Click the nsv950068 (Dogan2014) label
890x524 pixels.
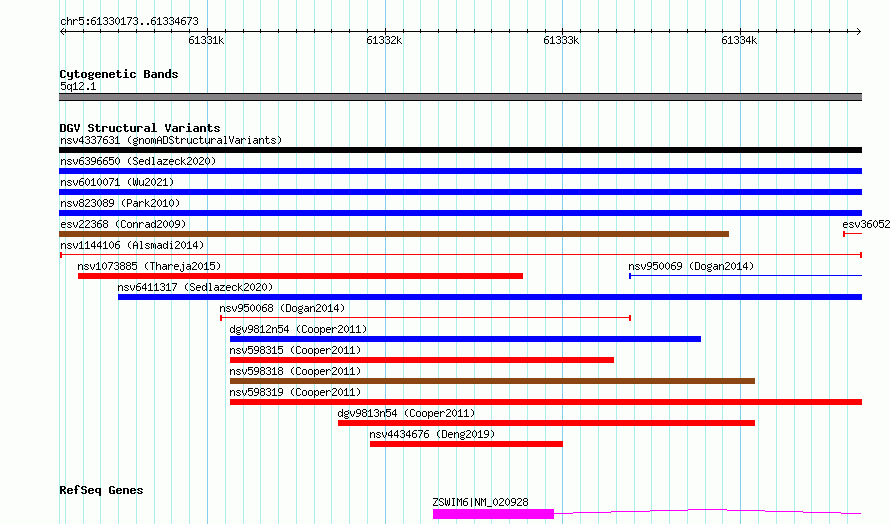(x=282, y=308)
